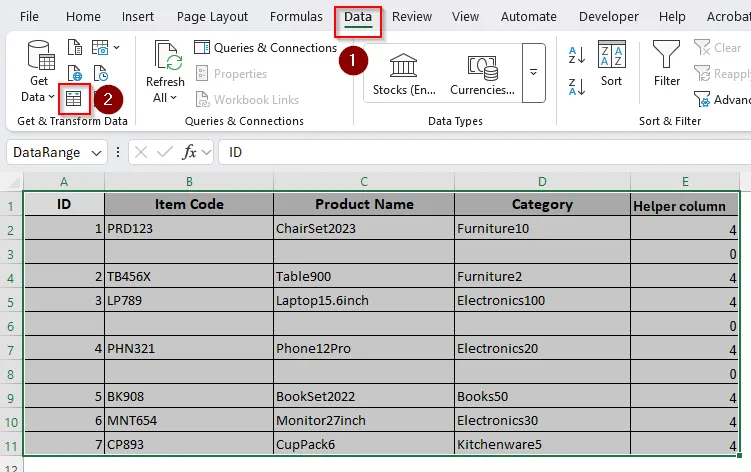This screenshot has width=751, height=472.
Task: Click cell containing TB456X
Action: click(189, 276)
